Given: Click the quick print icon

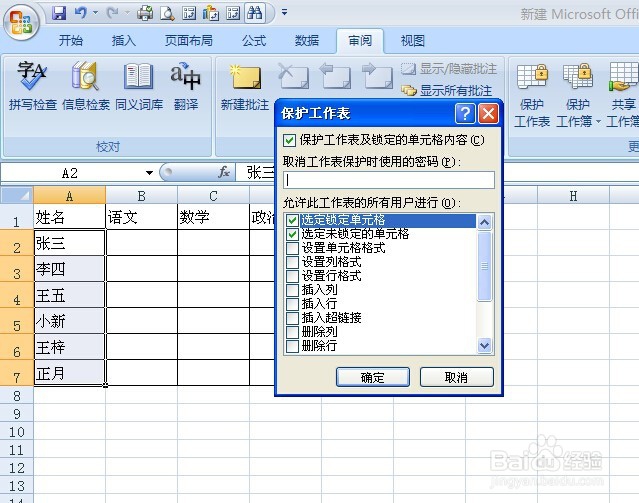Looking at the screenshot, I should tap(145, 13).
